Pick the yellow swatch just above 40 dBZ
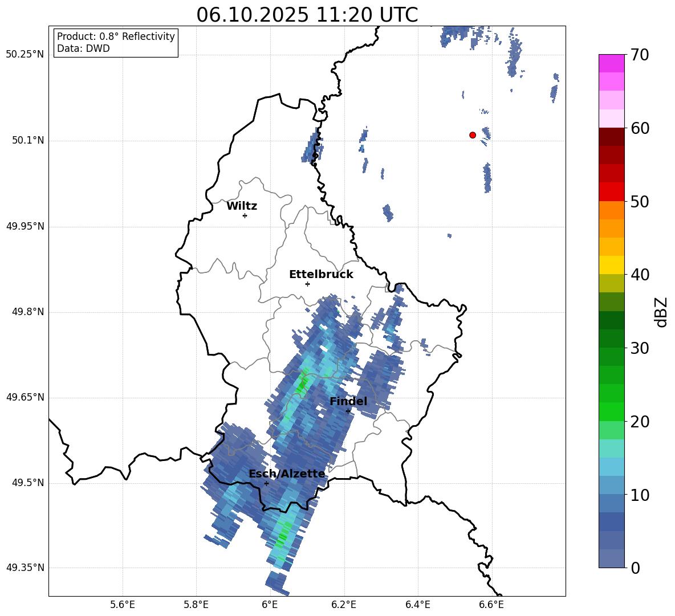This screenshot has width=675, height=616. click(612, 265)
